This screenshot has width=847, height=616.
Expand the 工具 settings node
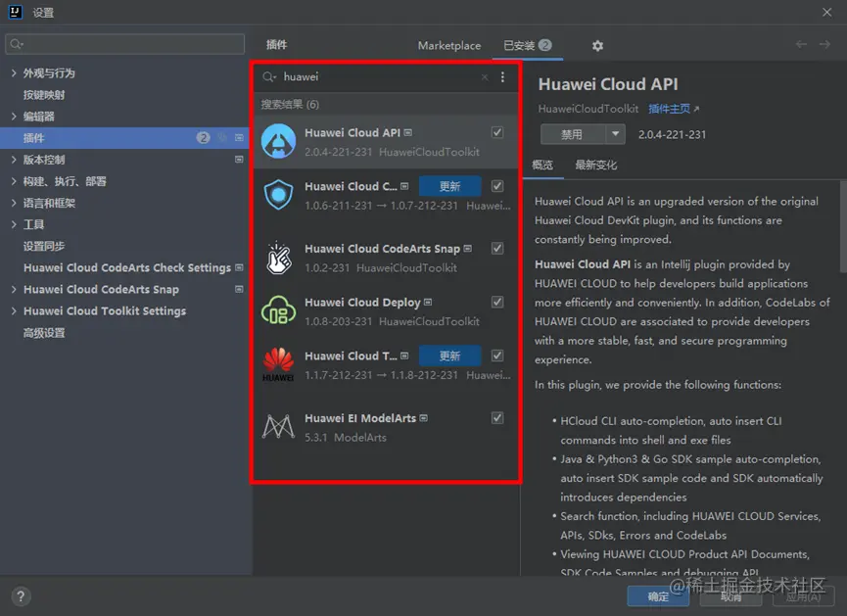pos(14,224)
